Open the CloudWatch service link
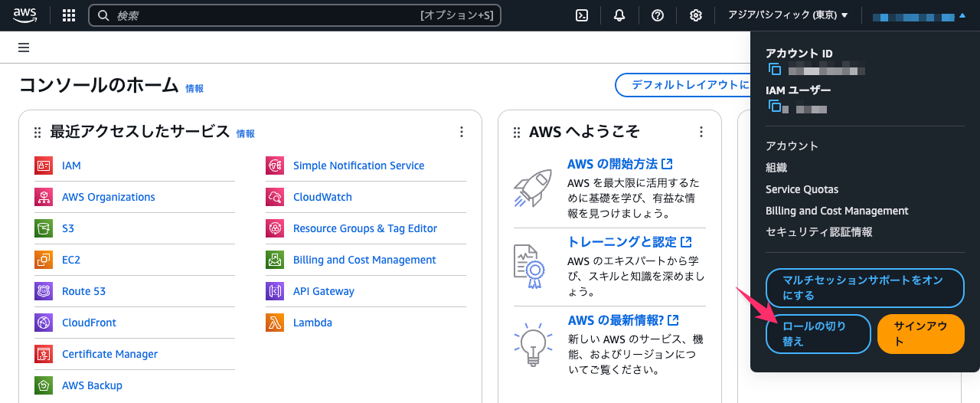 (323, 197)
